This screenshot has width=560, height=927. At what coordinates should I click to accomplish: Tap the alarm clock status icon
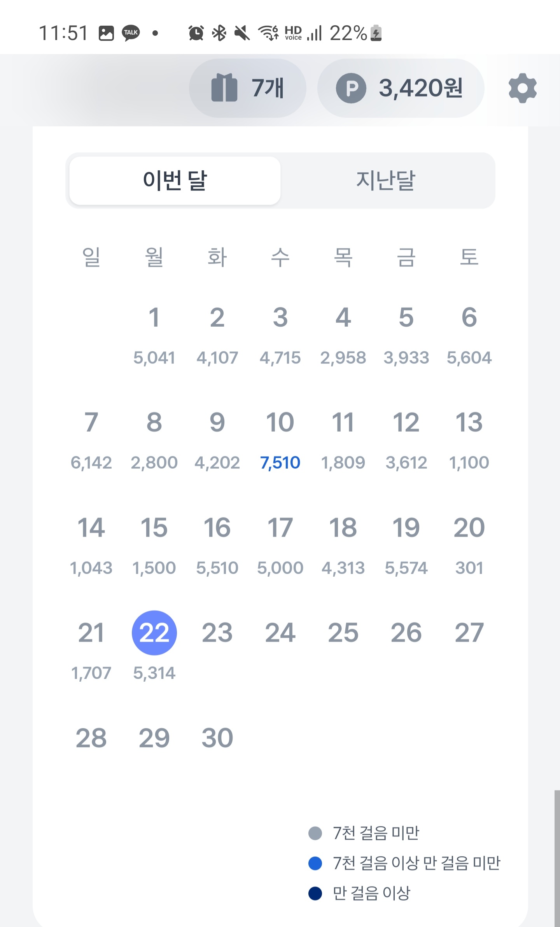(196, 33)
